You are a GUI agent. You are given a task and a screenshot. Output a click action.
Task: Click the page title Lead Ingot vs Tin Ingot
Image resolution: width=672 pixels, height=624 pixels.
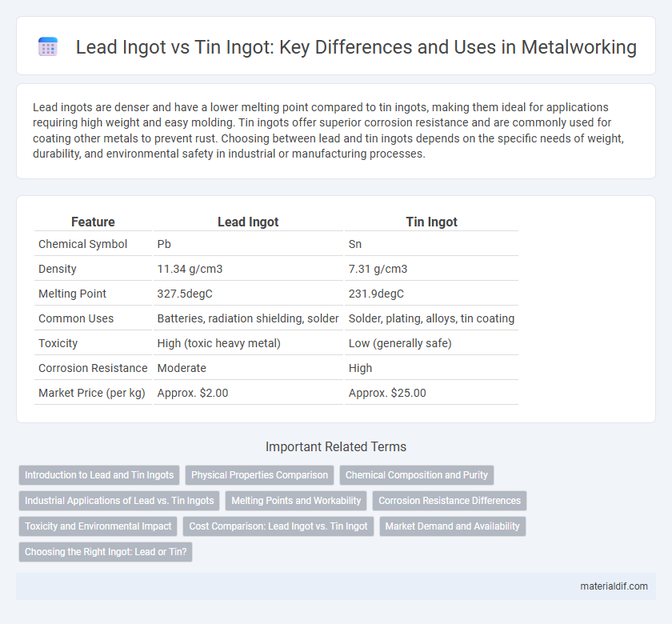(356, 46)
